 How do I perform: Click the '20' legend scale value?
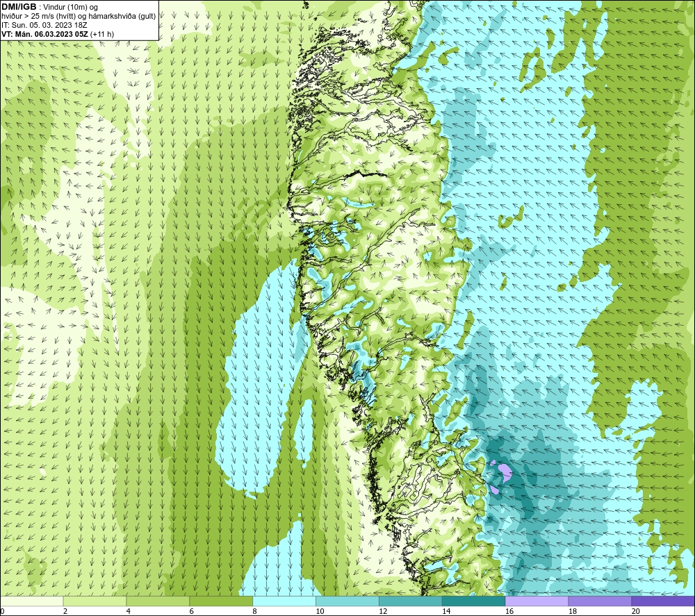pos(636,611)
